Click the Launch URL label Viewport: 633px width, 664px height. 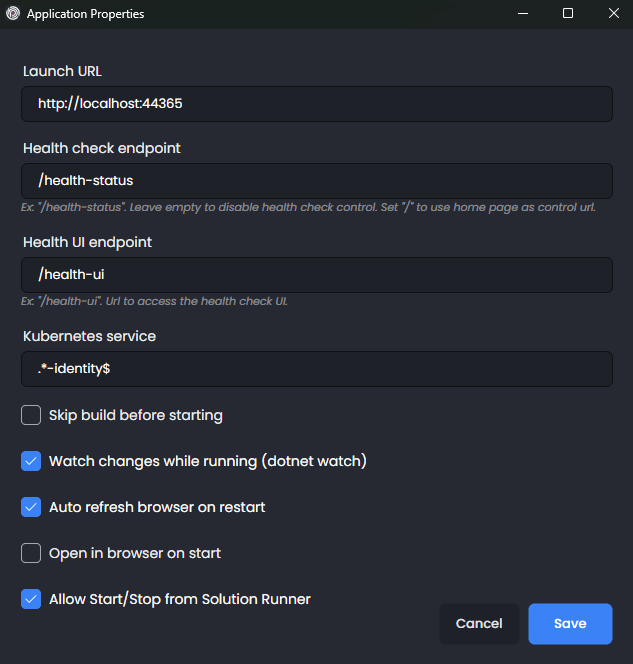63,71
